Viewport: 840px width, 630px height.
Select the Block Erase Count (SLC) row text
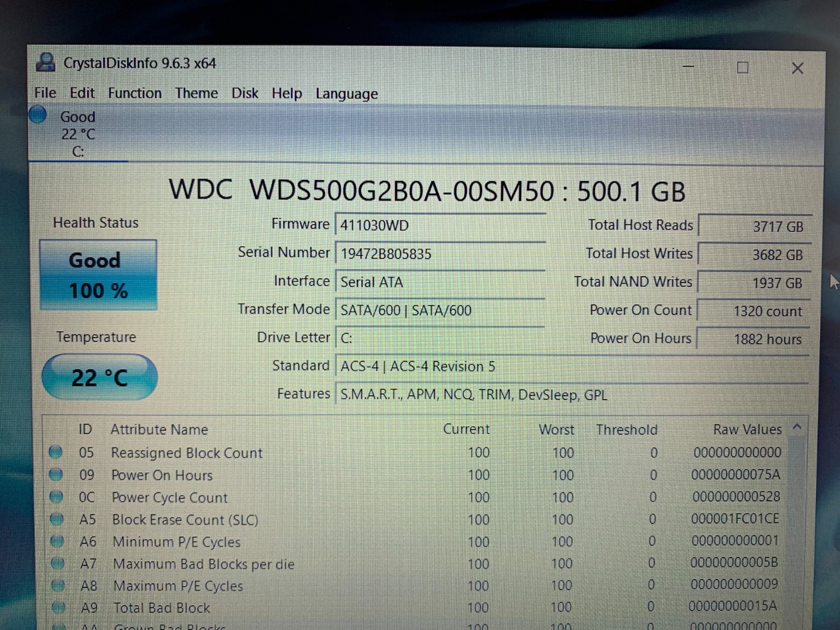(x=185, y=520)
